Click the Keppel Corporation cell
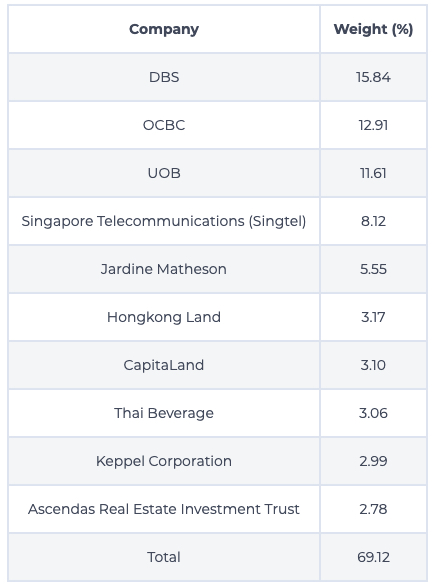The width and height of the screenshot is (434, 587). coord(164,461)
